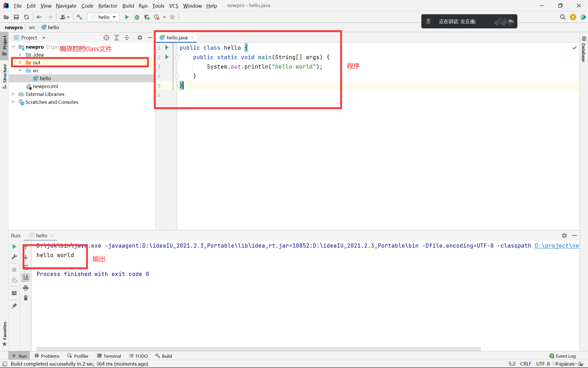Collapse main method fold marker on line 2
The height and width of the screenshot is (368, 588).
[x=177, y=57]
